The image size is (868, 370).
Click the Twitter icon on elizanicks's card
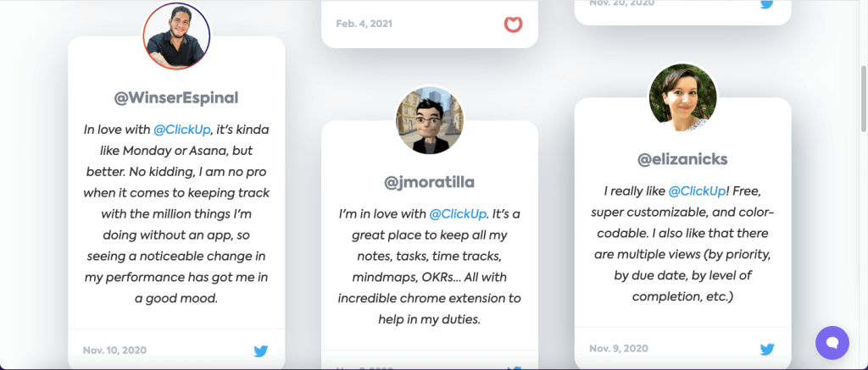767,349
